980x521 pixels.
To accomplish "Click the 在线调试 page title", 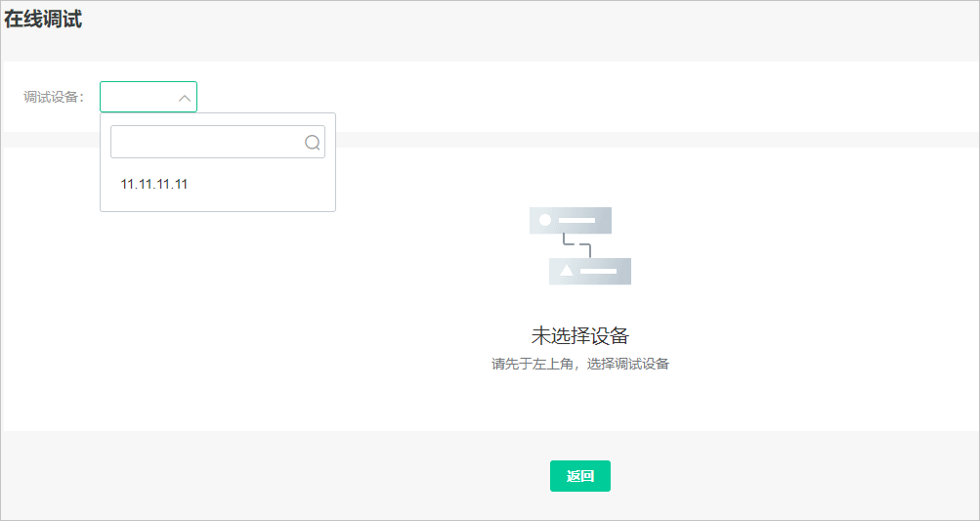I will (x=43, y=20).
